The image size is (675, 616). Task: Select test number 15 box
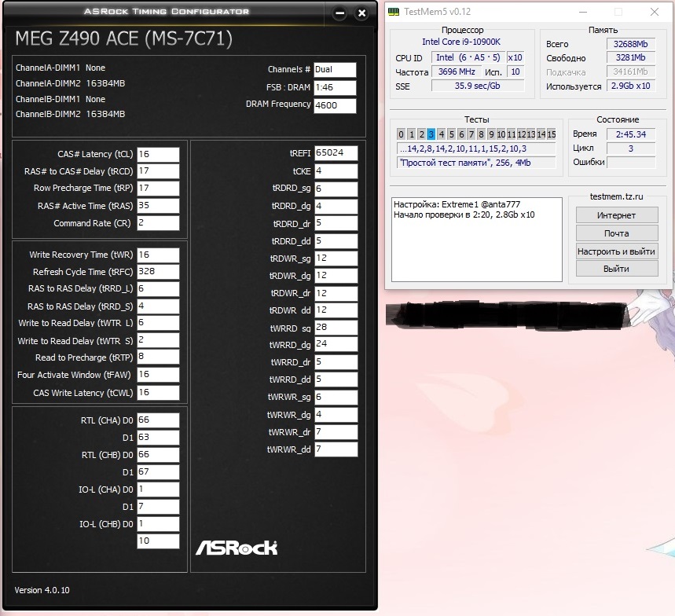[552, 134]
